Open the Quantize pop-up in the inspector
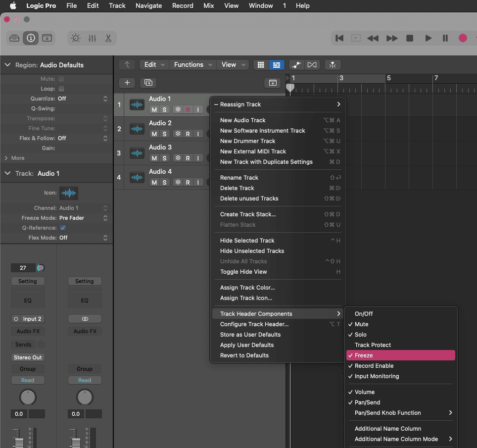 [x=83, y=99]
